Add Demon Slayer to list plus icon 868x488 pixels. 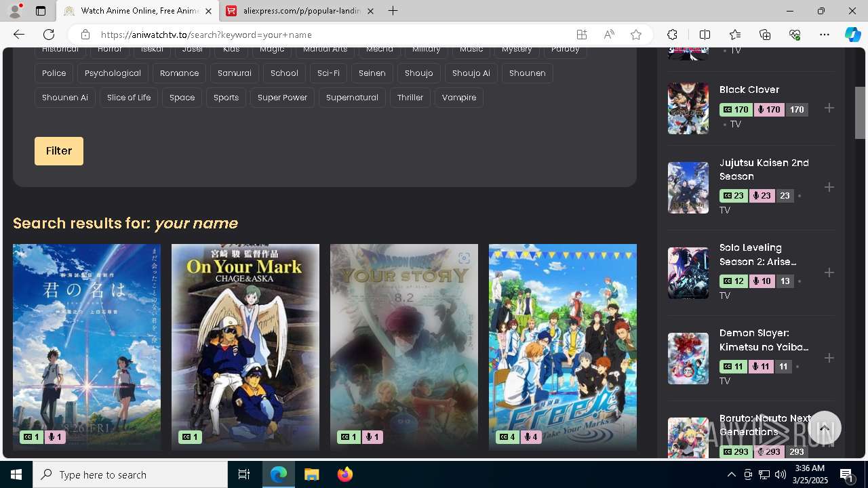click(829, 358)
